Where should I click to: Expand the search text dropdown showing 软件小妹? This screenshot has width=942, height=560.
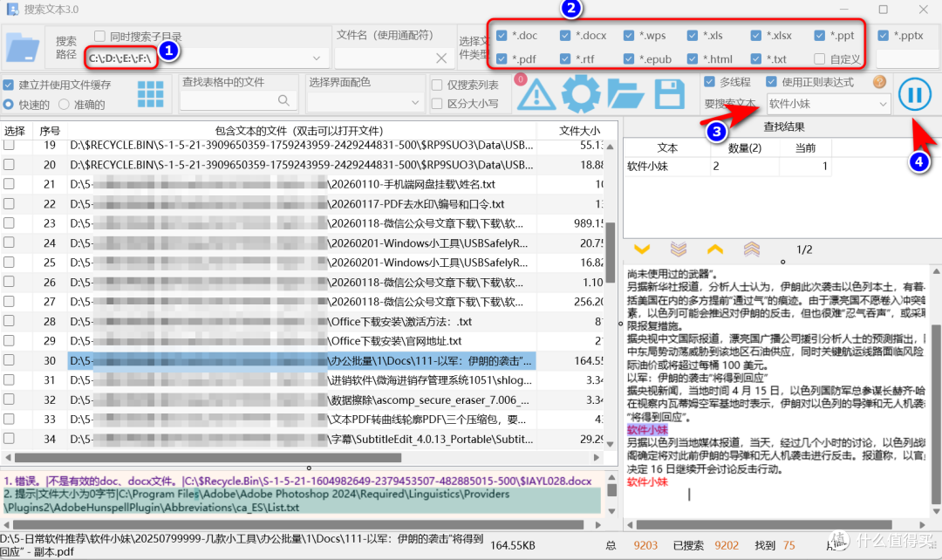883,104
